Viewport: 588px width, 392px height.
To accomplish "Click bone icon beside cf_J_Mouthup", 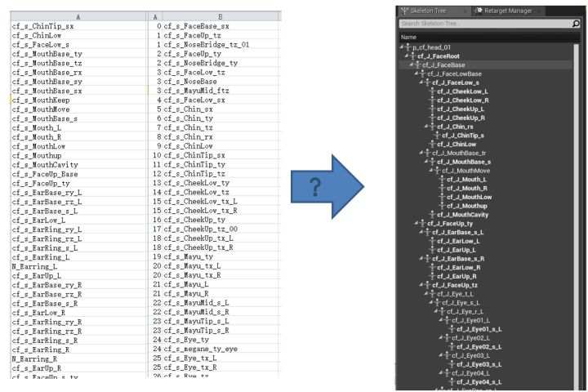I will 442,206.
